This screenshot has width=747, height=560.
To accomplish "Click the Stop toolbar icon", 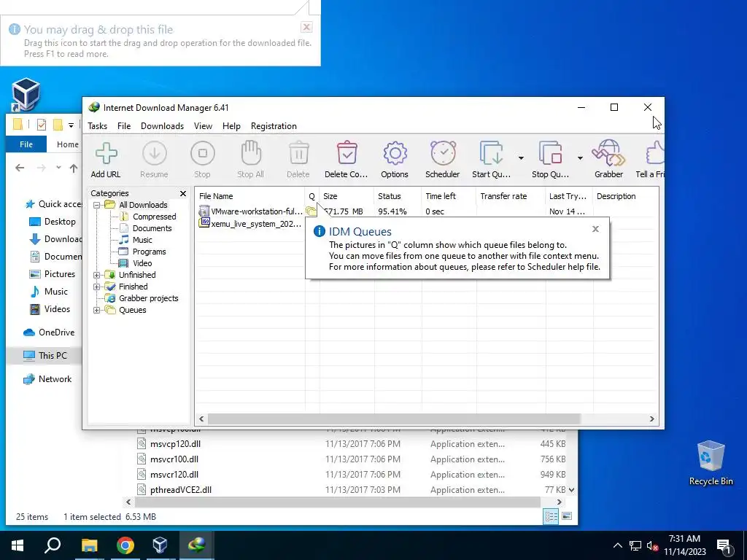I will pyautogui.click(x=203, y=160).
